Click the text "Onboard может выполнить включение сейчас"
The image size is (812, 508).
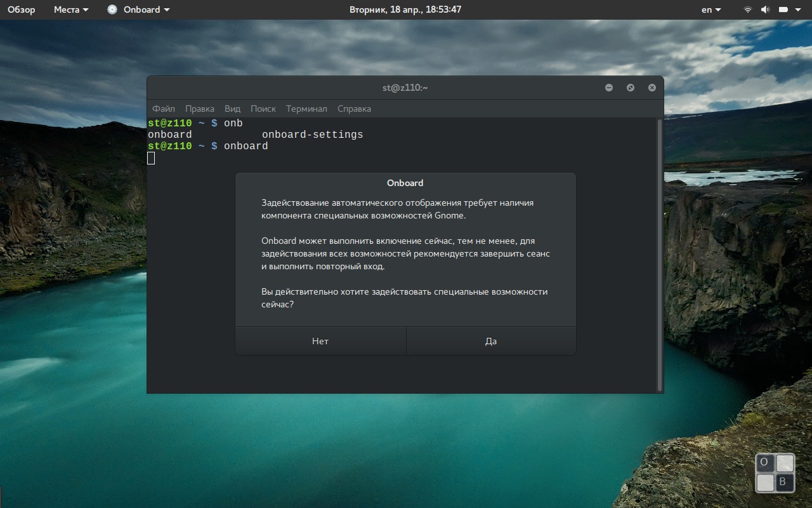[x=357, y=241]
